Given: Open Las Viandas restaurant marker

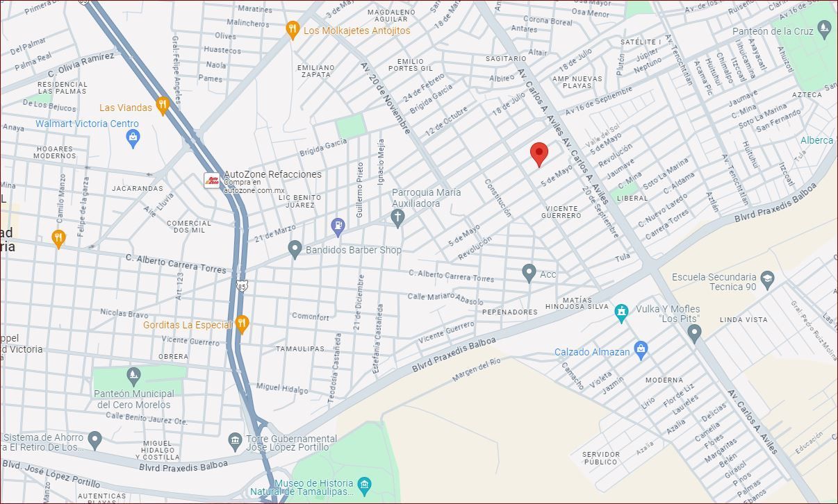Looking at the screenshot, I should tap(163, 106).
